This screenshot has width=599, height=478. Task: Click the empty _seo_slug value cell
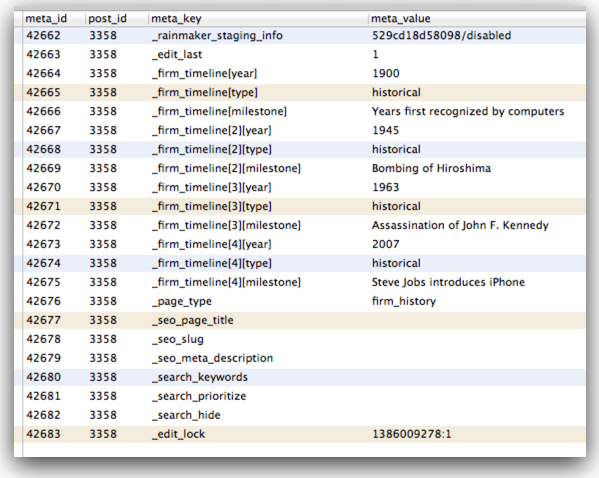(x=477, y=339)
